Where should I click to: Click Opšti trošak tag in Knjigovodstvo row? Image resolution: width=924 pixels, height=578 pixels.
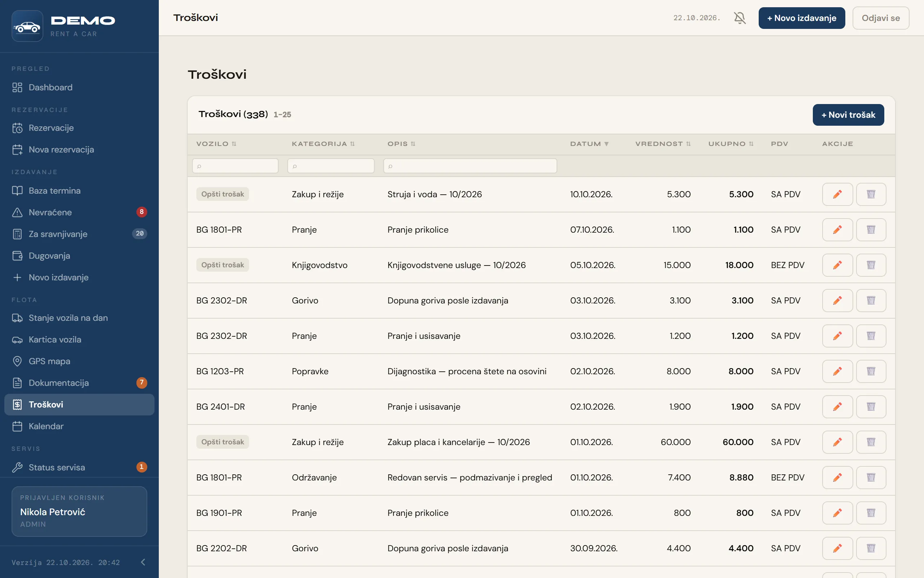tap(223, 265)
